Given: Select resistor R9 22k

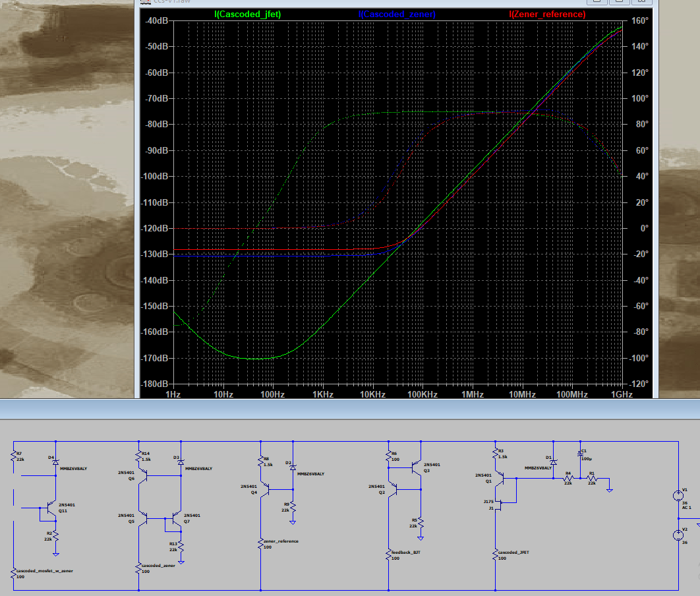Looking at the screenshot, I should [x=293, y=507].
